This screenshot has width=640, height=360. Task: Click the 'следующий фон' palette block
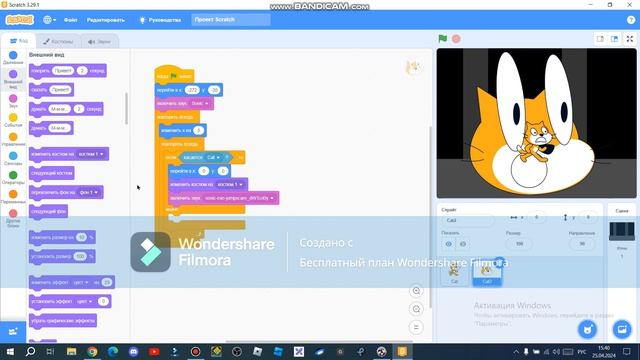(x=49, y=211)
